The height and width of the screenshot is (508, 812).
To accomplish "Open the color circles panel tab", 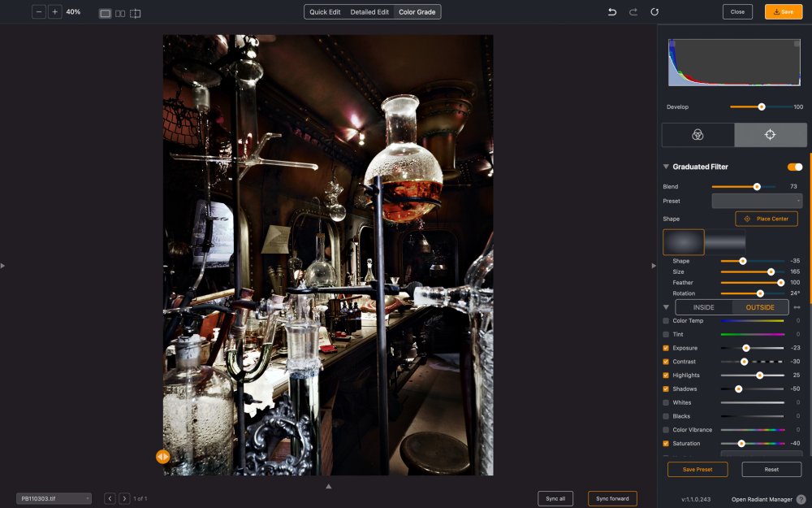I will point(698,135).
